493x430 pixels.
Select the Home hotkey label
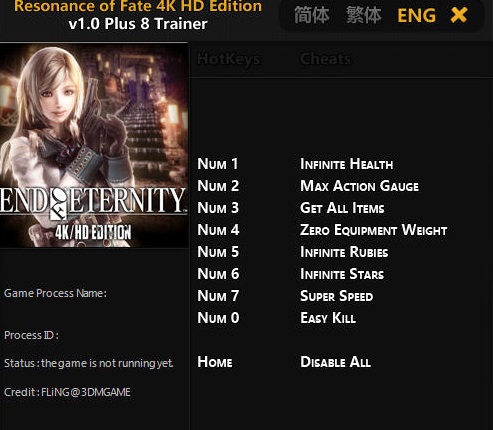click(x=215, y=362)
